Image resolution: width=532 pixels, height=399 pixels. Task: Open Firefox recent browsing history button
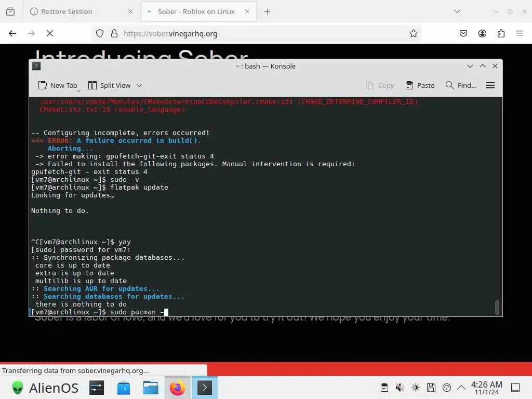click(x=10, y=11)
